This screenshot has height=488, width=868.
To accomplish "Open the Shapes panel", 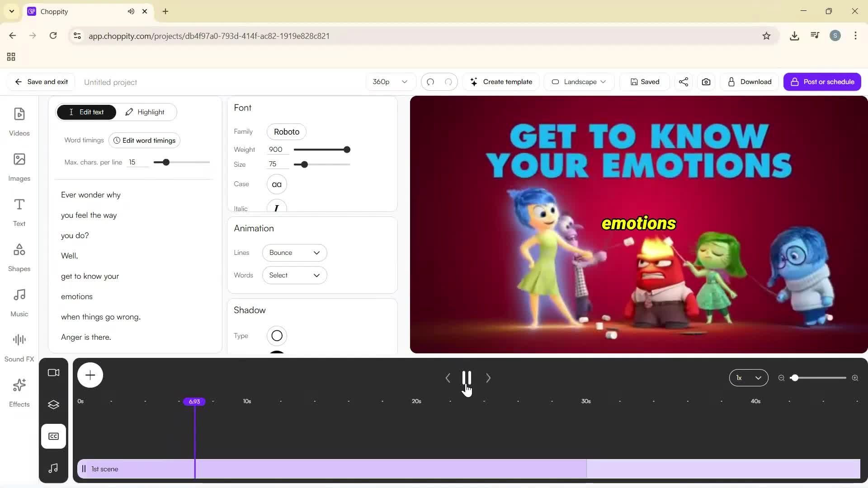I will pyautogui.click(x=19, y=257).
